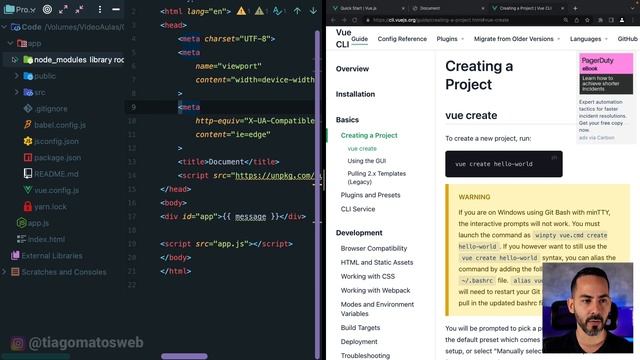The image size is (640, 360).
Task: Click the PagerDuty eBook ad
Action: (x=606, y=73)
